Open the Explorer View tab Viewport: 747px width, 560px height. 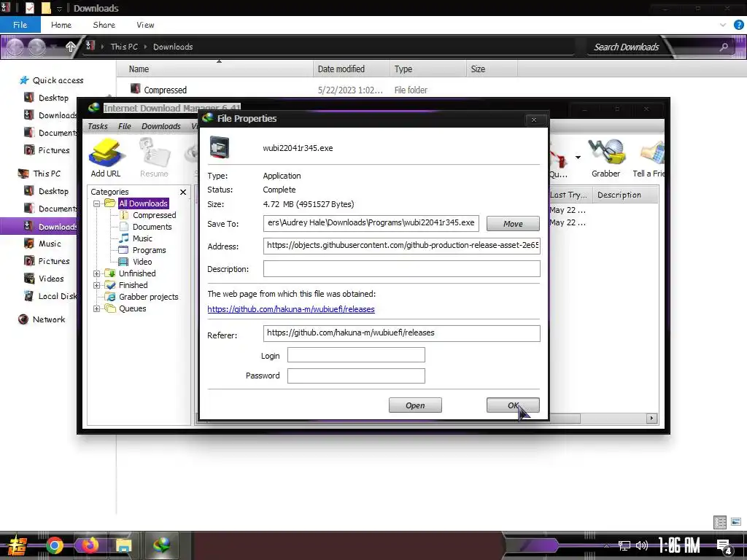145,25
